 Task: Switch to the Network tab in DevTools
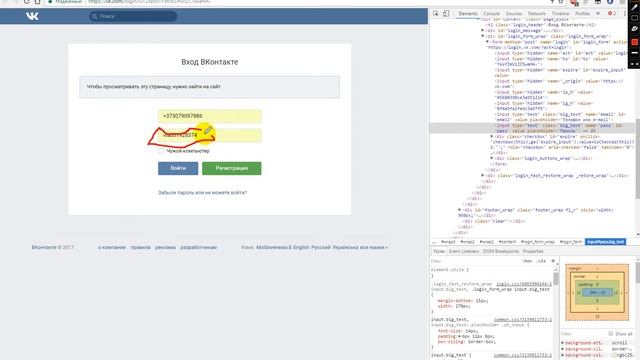[537, 13]
